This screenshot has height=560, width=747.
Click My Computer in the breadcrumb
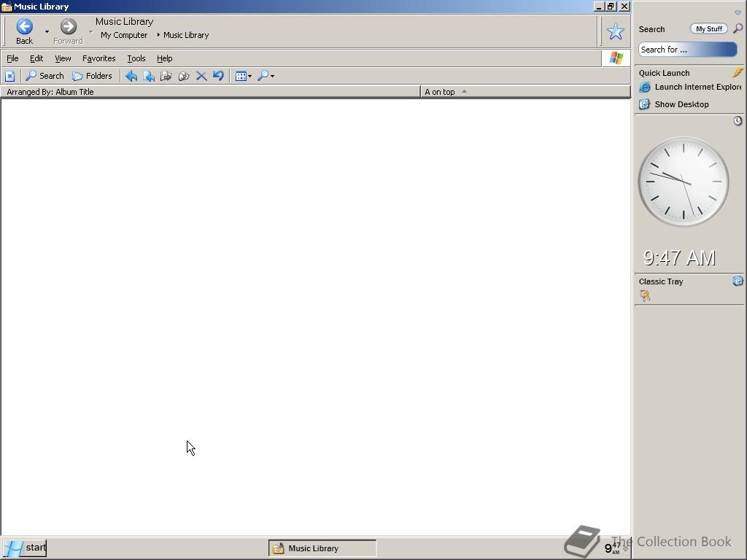coord(124,35)
